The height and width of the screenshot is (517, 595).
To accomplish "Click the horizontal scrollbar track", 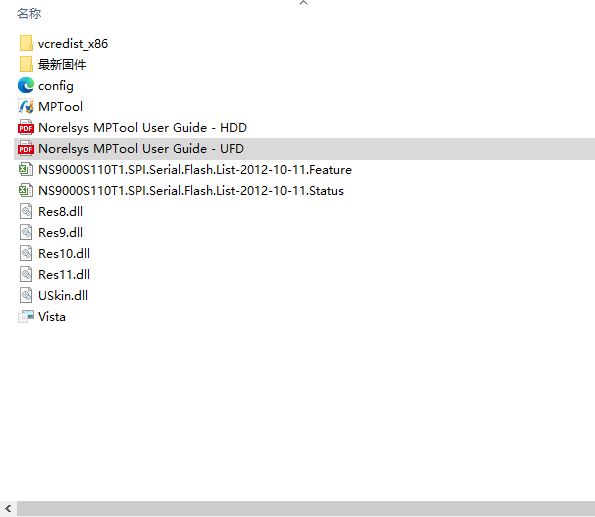I will click(305, 508).
